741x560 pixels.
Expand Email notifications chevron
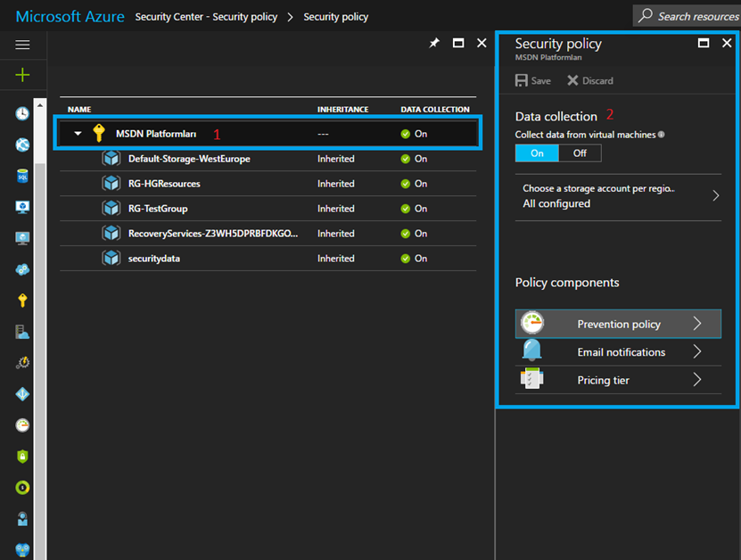697,351
